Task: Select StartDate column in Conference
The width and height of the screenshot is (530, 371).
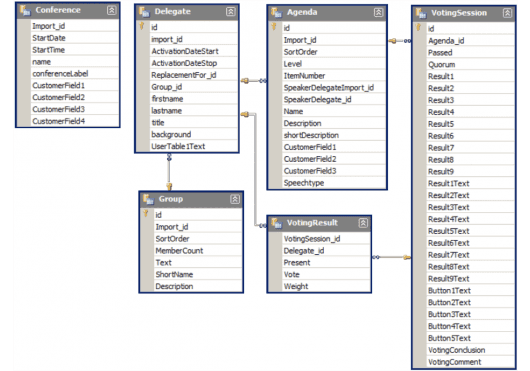Action: click(74, 38)
